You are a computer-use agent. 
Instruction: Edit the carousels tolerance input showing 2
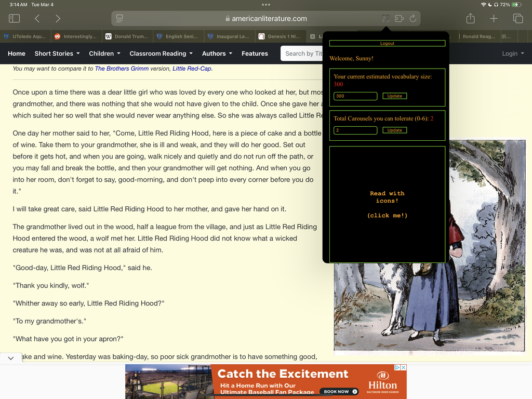click(x=355, y=130)
